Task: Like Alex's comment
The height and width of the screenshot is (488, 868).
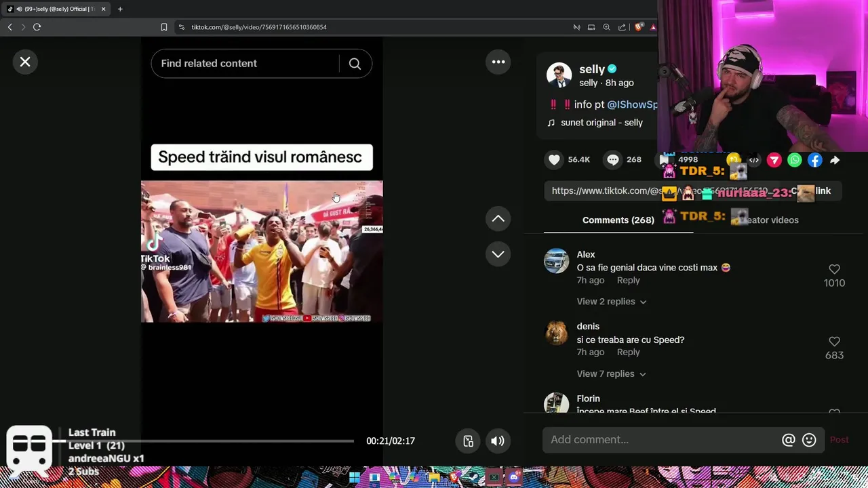Action: pyautogui.click(x=834, y=269)
